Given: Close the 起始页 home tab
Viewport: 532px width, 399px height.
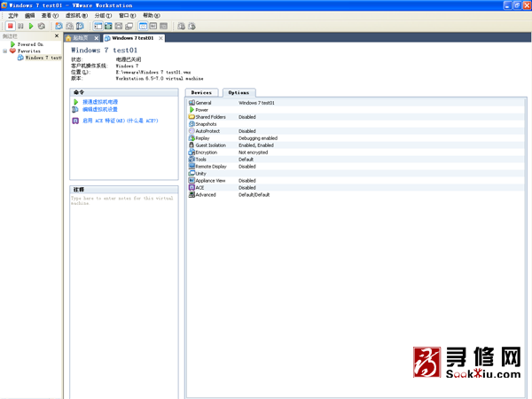Looking at the screenshot, I should [97, 38].
